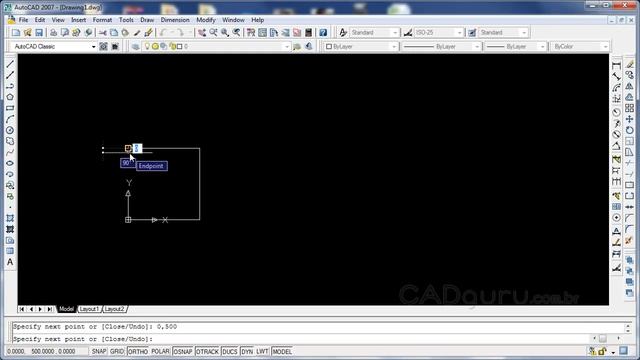Open the Format menu

(x=102, y=20)
